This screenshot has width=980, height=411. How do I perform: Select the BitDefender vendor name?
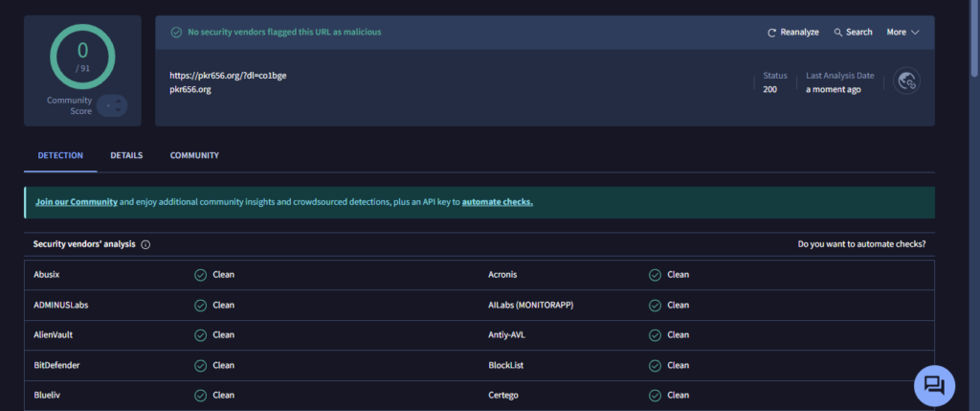[x=56, y=365]
